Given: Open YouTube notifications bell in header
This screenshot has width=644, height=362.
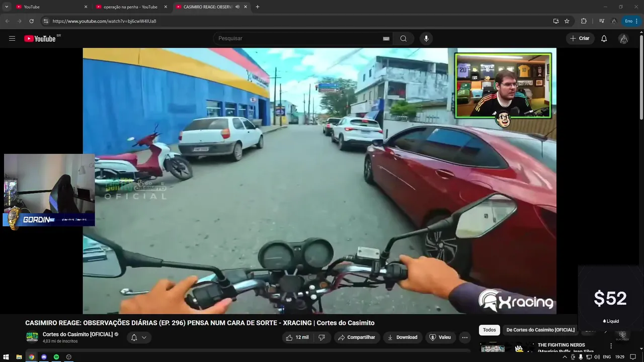Looking at the screenshot, I should pos(604,39).
